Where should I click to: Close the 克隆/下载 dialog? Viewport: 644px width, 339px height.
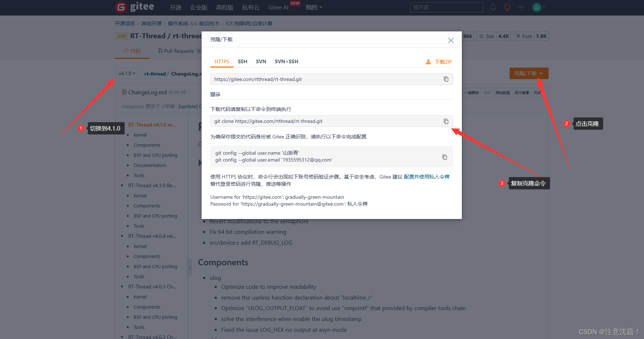pos(451,40)
